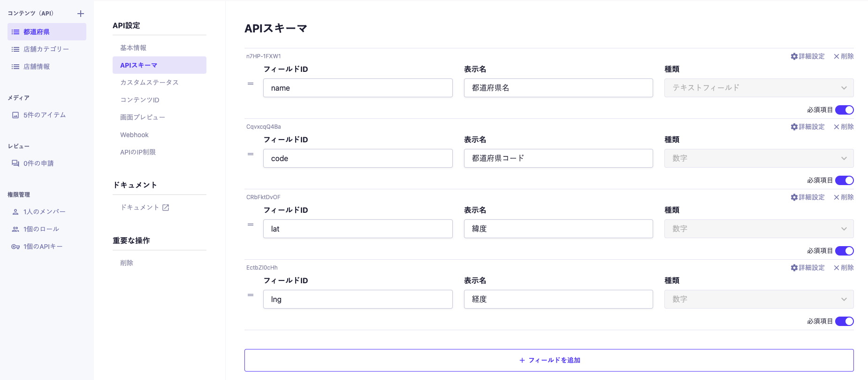Viewport: 868px width, 380px height.
Task: Open the external link icon beside ドキュメント
Action: (x=166, y=208)
